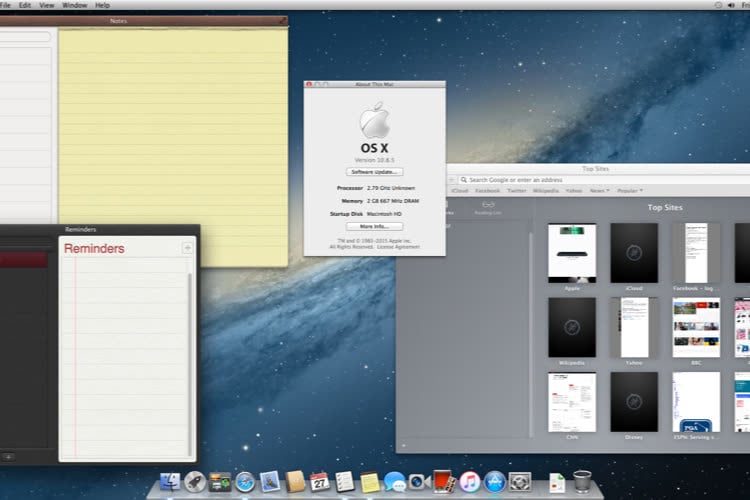This screenshot has width=750, height=500.
Task: Open iTunes from the dock
Action: click(x=470, y=482)
